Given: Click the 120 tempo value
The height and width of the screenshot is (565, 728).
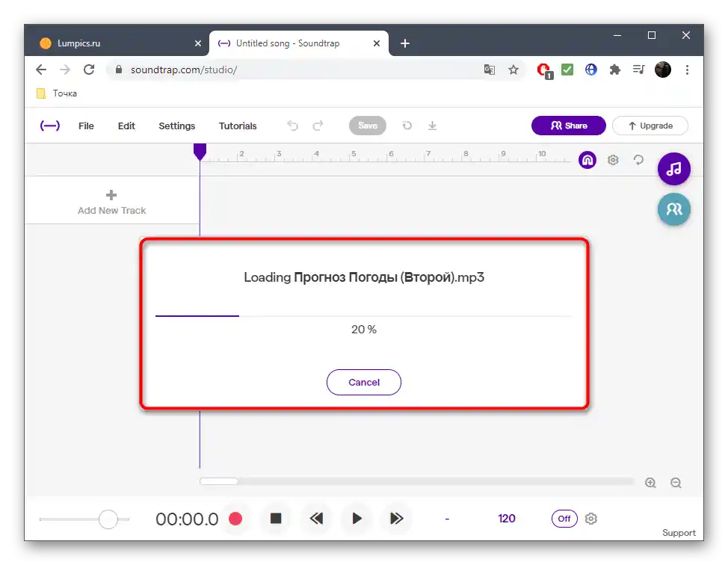Looking at the screenshot, I should 507,519.
